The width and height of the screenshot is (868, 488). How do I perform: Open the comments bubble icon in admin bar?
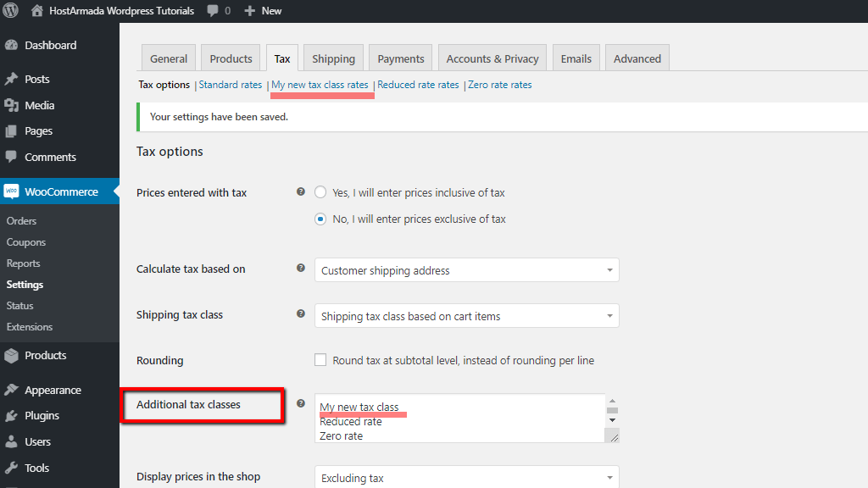(x=211, y=11)
